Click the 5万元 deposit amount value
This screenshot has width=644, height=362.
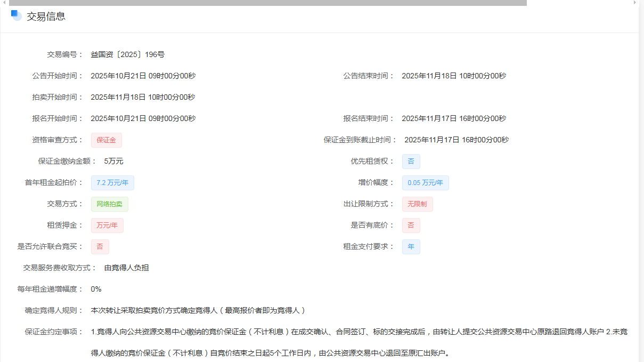click(113, 161)
